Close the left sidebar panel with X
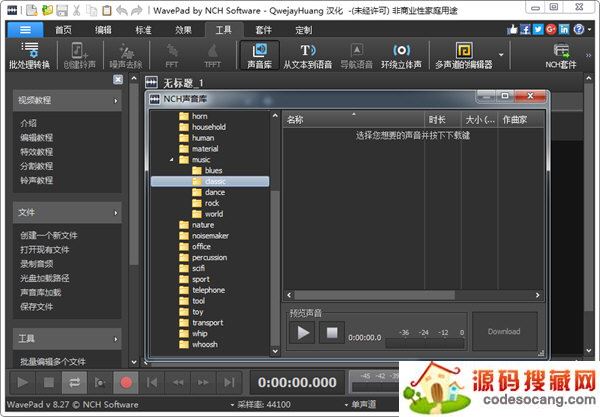Image resolution: width=600 pixels, height=417 pixels. point(118,79)
